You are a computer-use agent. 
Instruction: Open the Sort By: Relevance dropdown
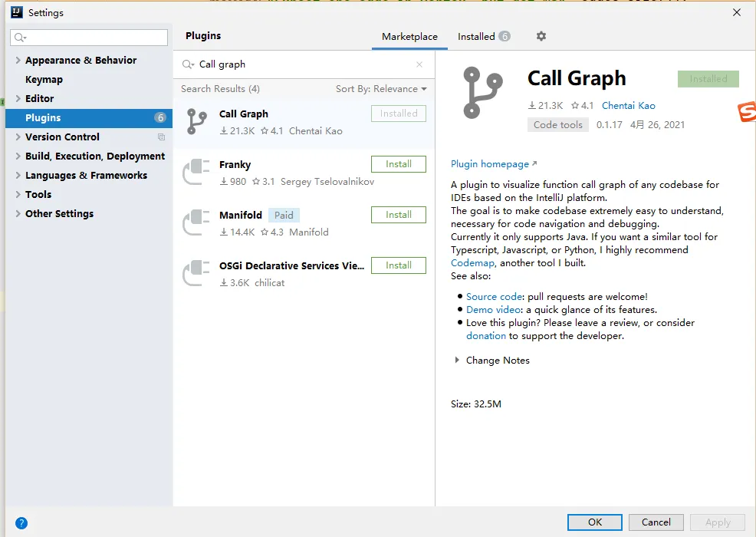point(381,89)
